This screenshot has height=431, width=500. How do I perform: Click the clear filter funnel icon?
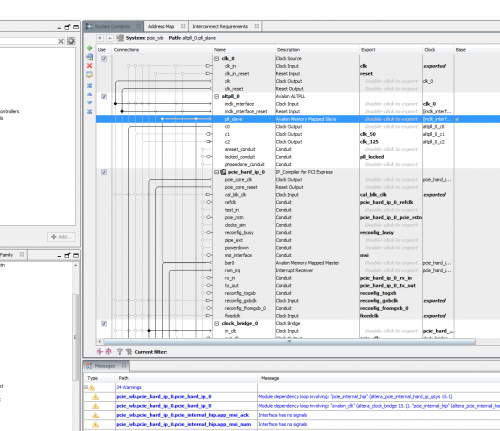(129, 352)
